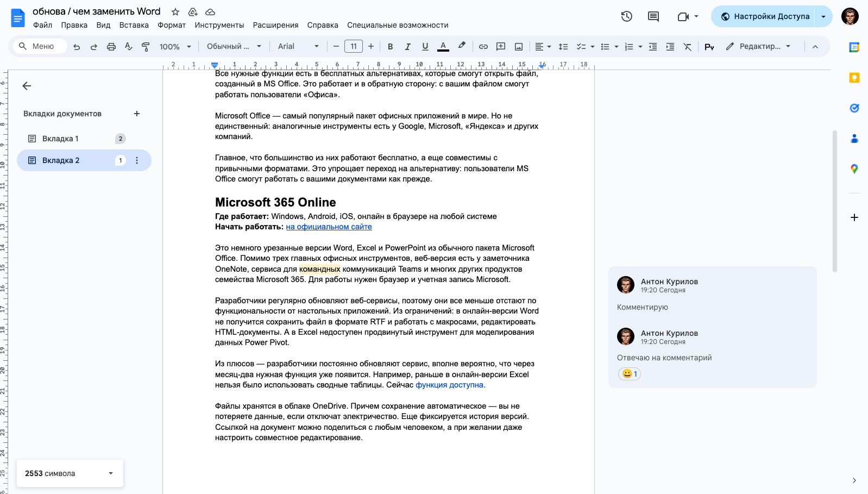This screenshot has height=494, width=868.
Task: Click the Undo arrow icon
Action: pos(77,47)
